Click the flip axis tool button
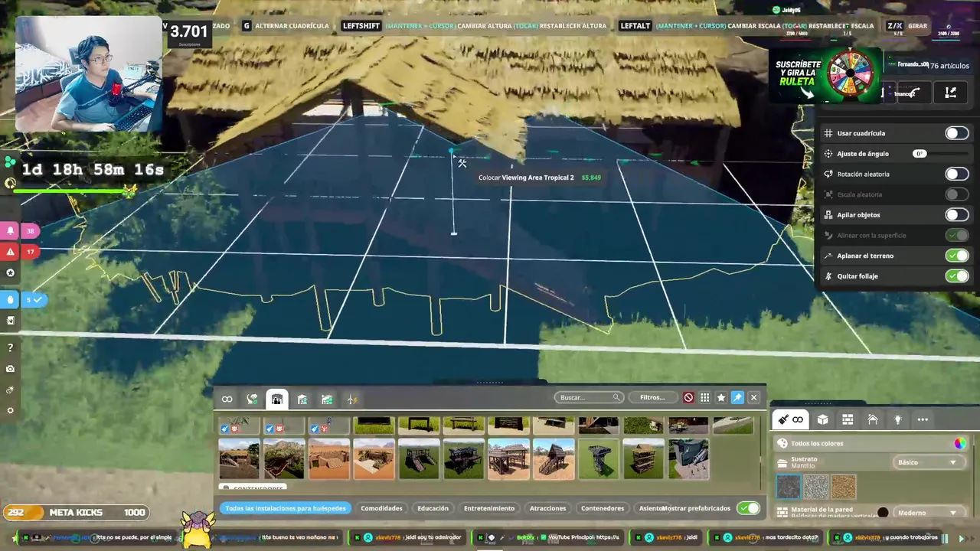 (950, 93)
